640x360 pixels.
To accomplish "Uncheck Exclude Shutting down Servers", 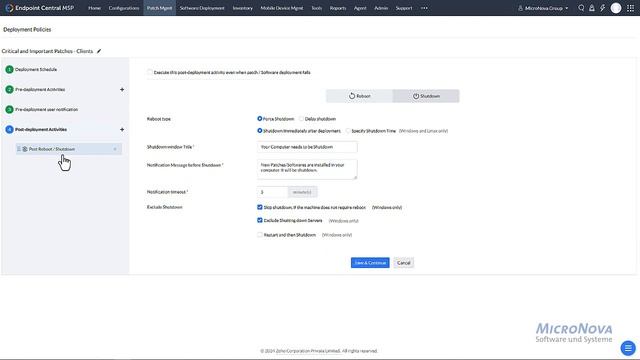I will [x=260, y=220].
